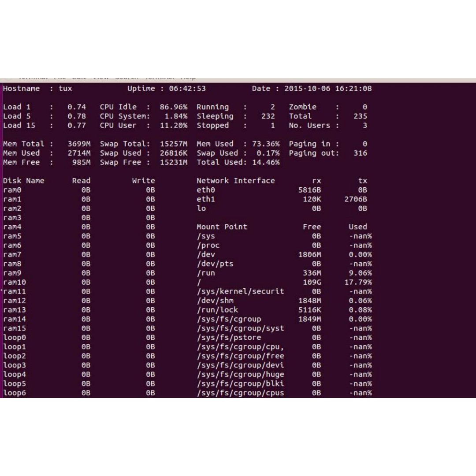476x476 pixels.
Task: Click the date 2015-10-06 16:21:08
Action: [x=327, y=89]
